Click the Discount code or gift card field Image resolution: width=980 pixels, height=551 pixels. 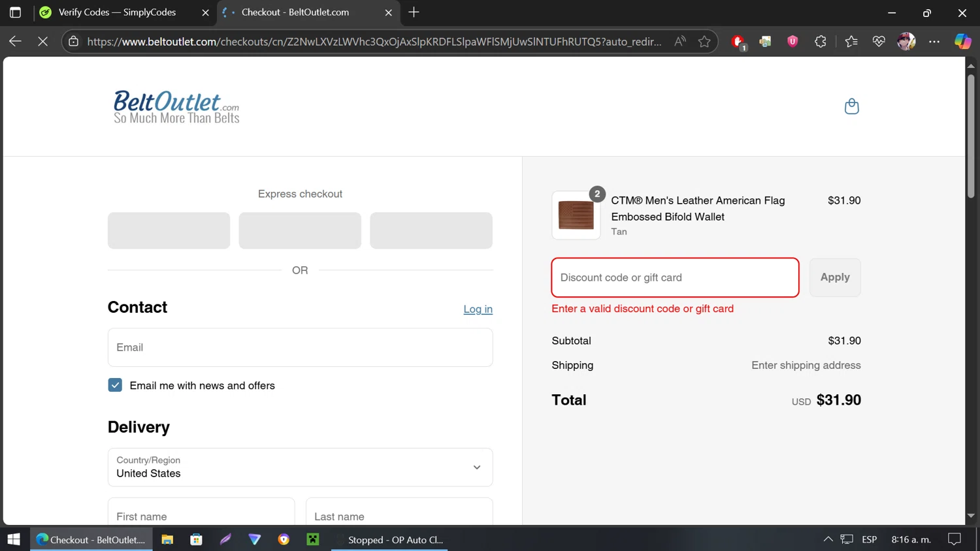point(675,277)
